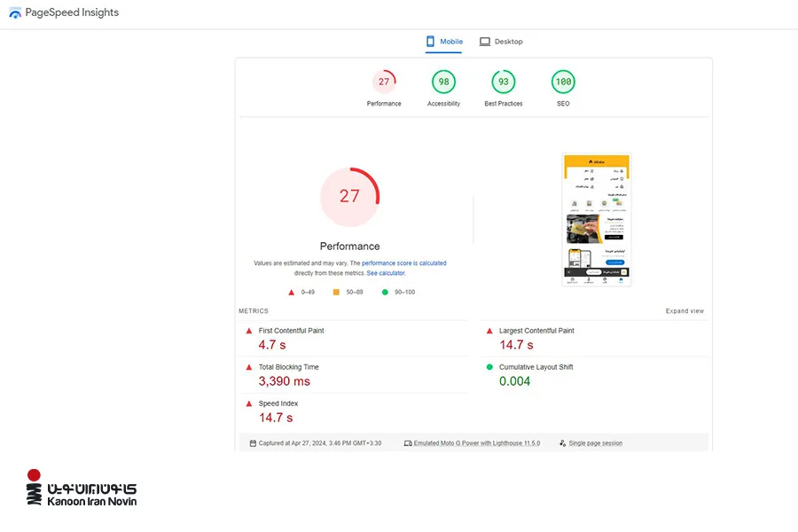
Task: Click the PageSpeed Insights logo icon
Action: click(x=15, y=13)
